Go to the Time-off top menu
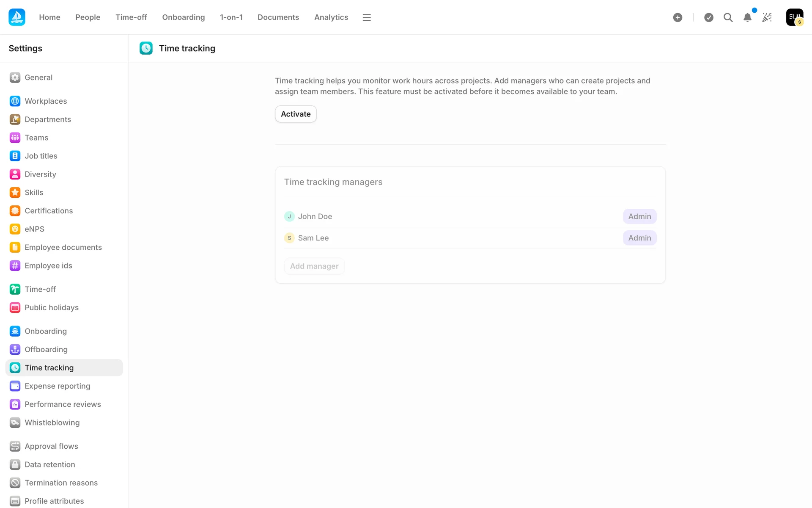 [131, 17]
